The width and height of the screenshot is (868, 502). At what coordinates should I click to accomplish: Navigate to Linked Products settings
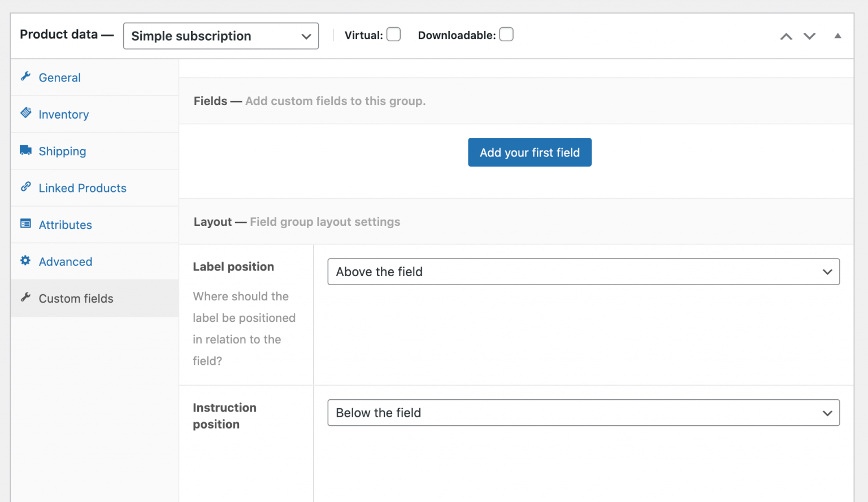click(x=82, y=187)
